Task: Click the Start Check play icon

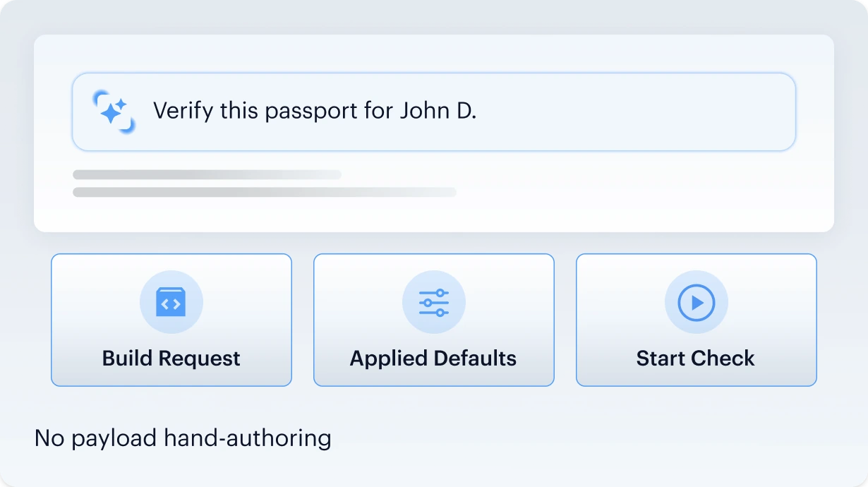Action: [697, 303]
